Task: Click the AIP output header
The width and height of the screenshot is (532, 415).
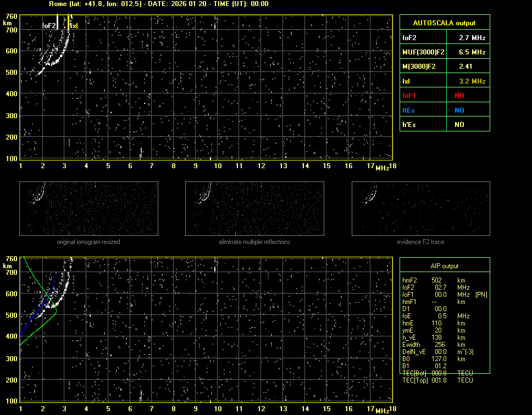Action: (444, 266)
